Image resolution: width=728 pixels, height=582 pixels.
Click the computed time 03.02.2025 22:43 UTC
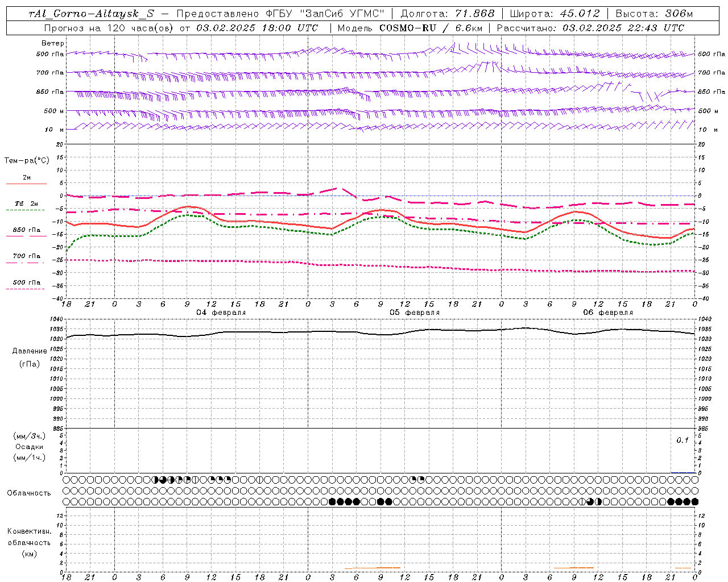coord(623,28)
